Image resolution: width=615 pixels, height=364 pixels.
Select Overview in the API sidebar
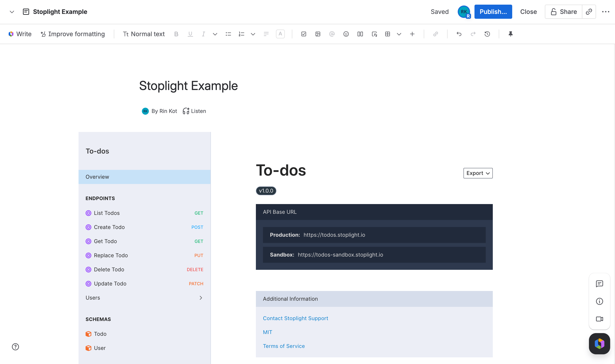coord(144,177)
